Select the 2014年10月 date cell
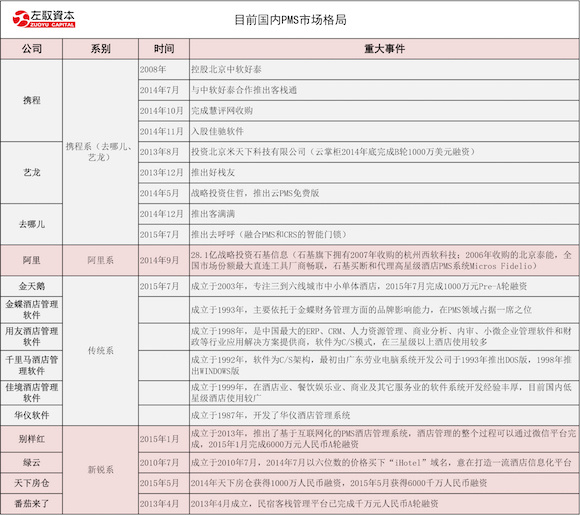Screen dimensions: 580x515 tap(164, 111)
